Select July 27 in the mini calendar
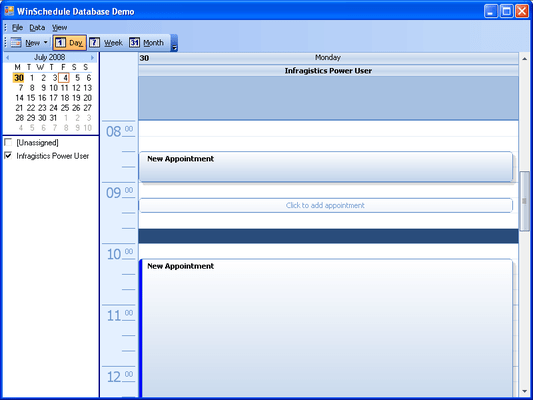This screenshot has width=533, height=400. coord(88,108)
